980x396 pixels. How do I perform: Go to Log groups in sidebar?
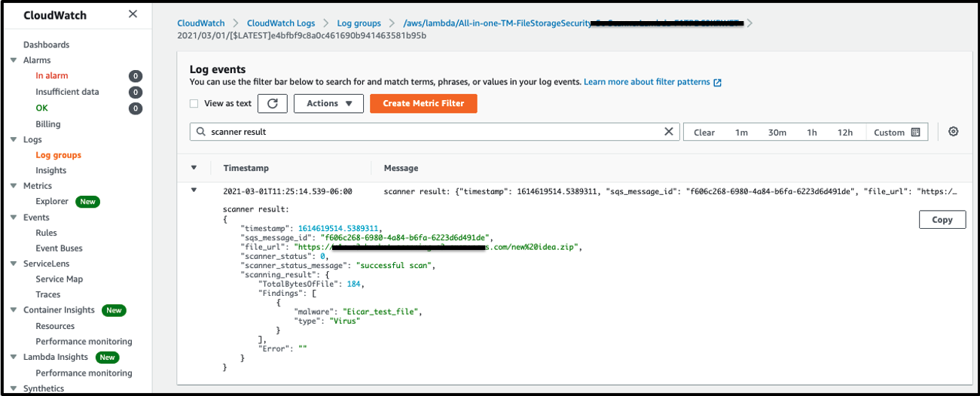coord(58,155)
